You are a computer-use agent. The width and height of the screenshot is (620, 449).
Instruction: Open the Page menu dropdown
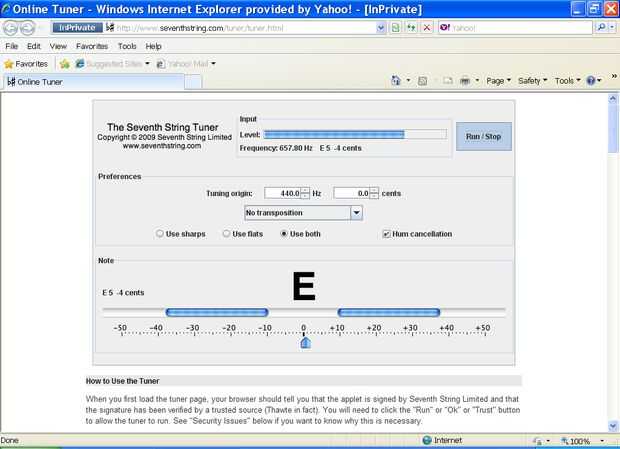(498, 81)
